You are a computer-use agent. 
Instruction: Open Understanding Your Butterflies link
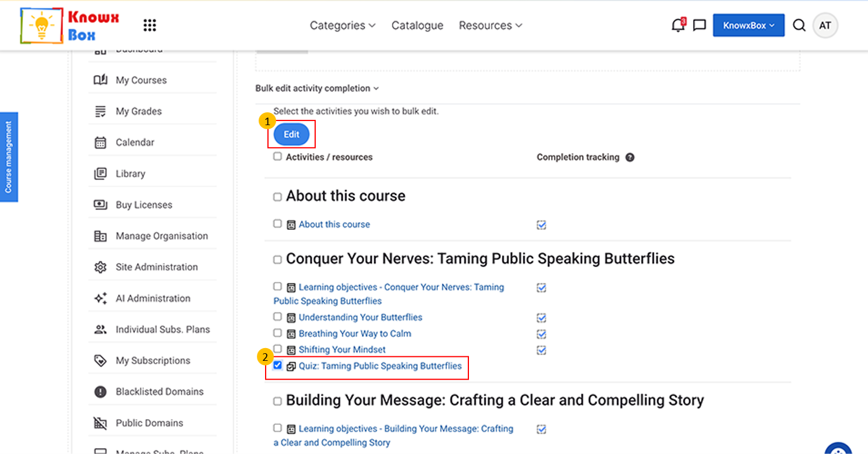361,317
